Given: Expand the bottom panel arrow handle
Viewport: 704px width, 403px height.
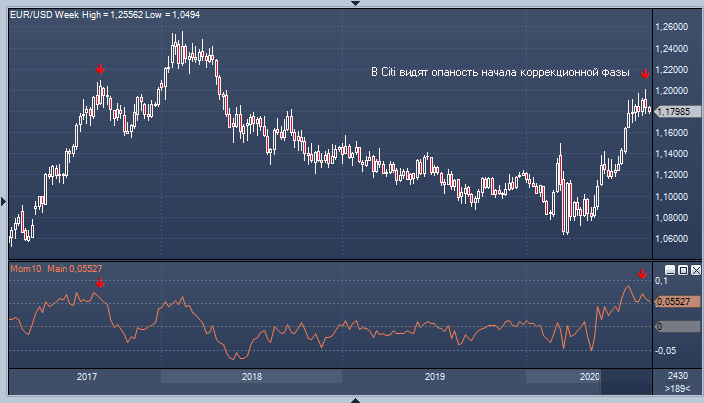Looking at the screenshot, I should click(x=352, y=399).
